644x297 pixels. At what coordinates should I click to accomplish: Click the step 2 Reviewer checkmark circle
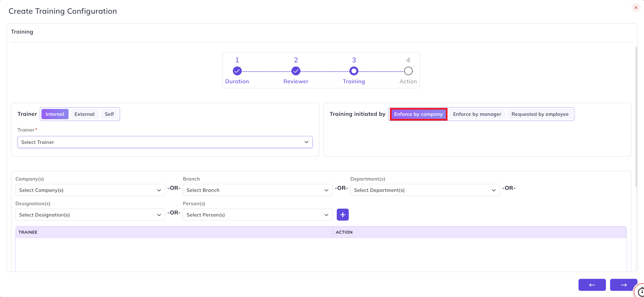296,71
